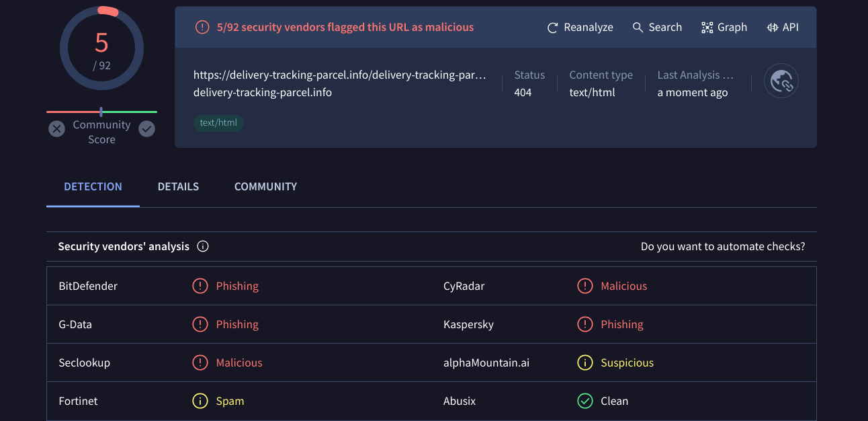Switch to the Details tab
This screenshot has width=868, height=421.
tap(178, 186)
